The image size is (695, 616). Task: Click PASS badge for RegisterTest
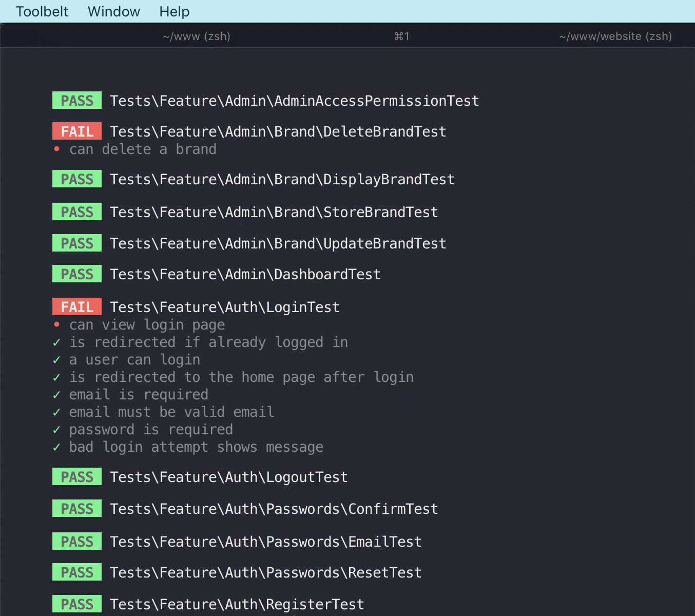77,604
